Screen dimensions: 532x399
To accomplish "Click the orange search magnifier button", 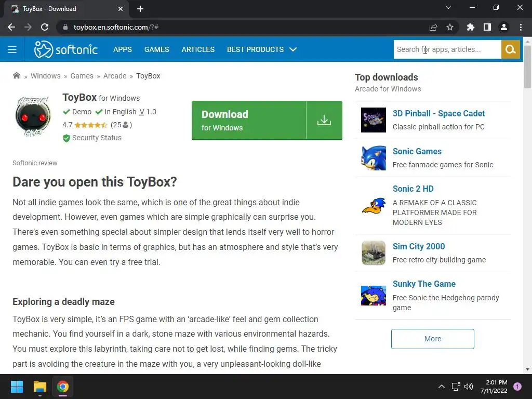I will tap(510, 49).
